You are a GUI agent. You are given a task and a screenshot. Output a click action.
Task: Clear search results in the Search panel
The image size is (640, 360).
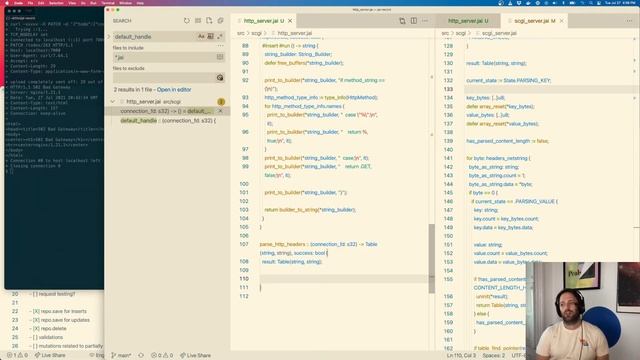point(198,20)
